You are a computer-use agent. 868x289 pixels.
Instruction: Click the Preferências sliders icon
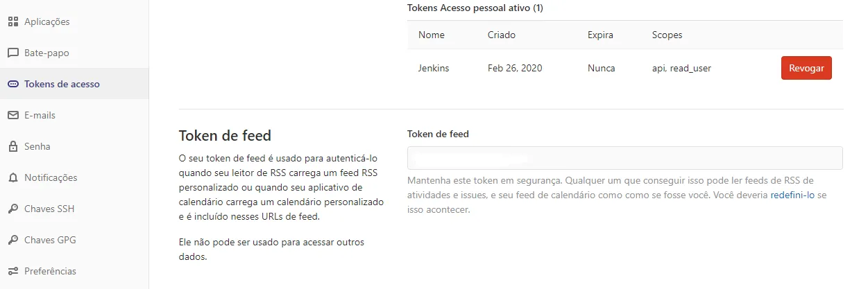pyautogui.click(x=12, y=271)
